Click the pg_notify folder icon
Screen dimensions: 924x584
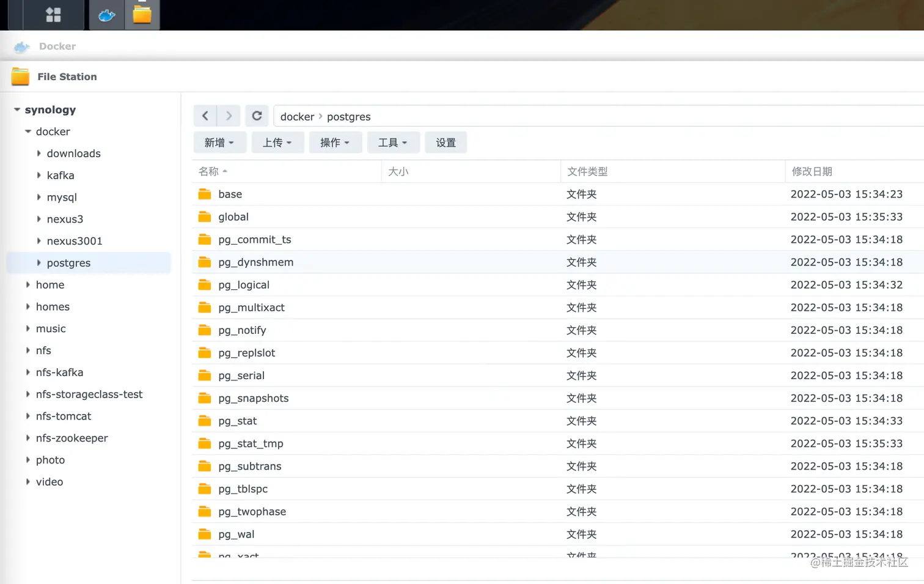[x=205, y=330]
